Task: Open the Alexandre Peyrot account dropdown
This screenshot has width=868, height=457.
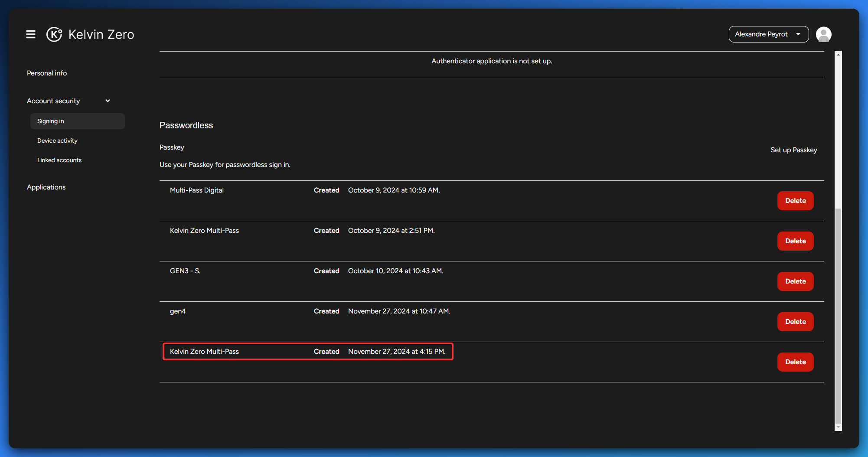Action: pos(768,34)
